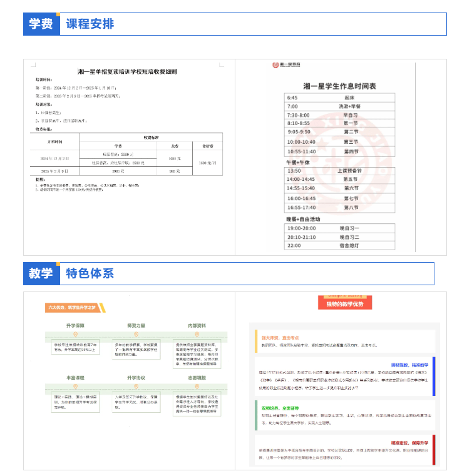Select the 湘一星单招复读培训学校短培收费细则 title
Screen dimensions: 467x476
click(x=127, y=72)
